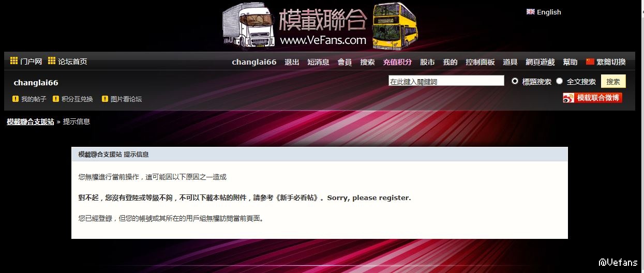Click the 积分互兑换 yellow alert icon
This screenshot has height=273, width=644.
click(x=56, y=99)
